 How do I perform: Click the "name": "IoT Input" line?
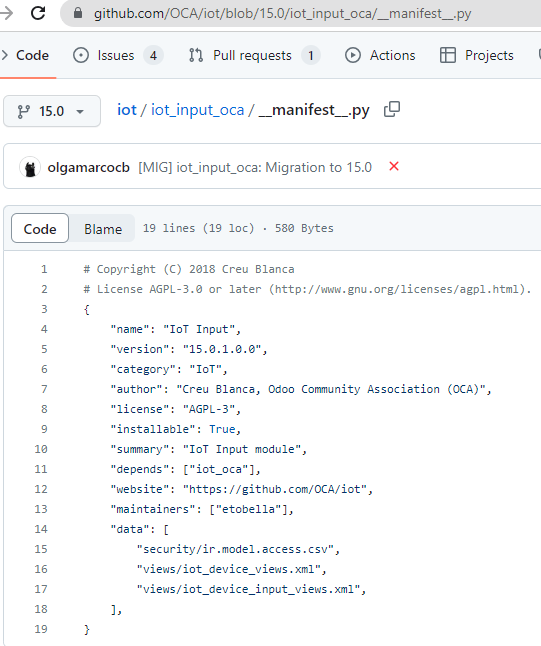click(x=176, y=329)
